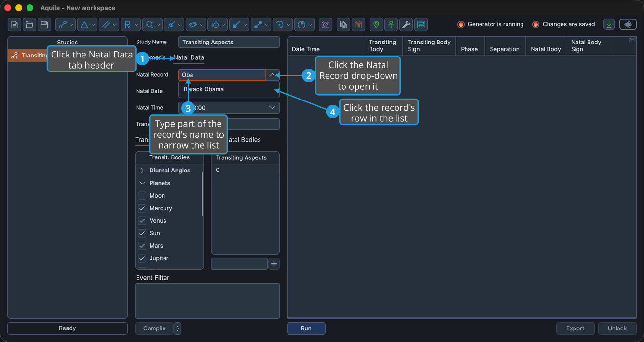Click the spiral arrow toolbar icon
The width and height of the screenshot is (644, 342).
coord(283,25)
